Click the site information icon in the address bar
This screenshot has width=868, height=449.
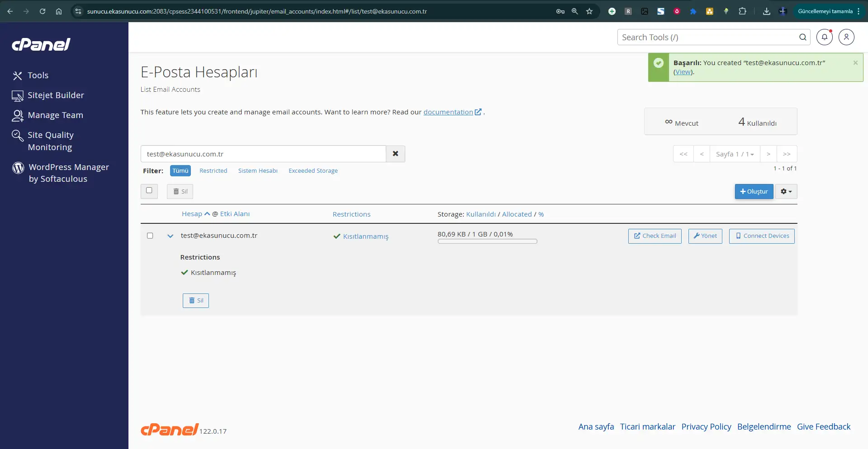point(78,11)
